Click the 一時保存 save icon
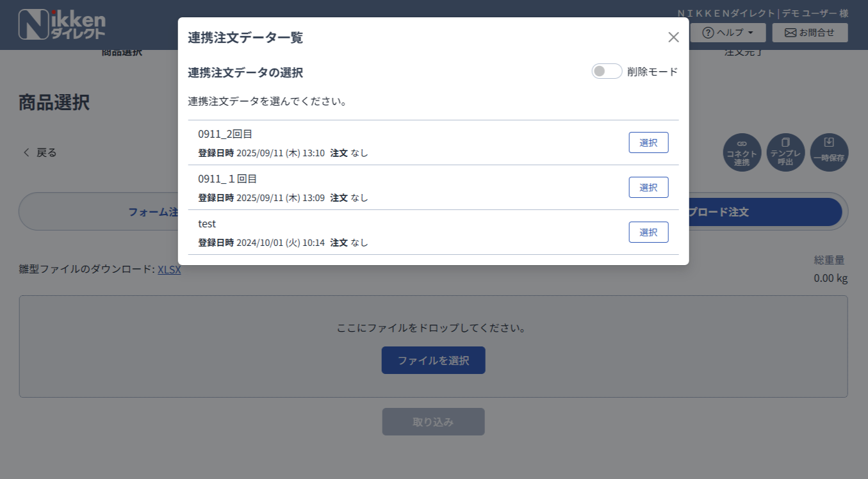This screenshot has width=868, height=479. coord(829,152)
